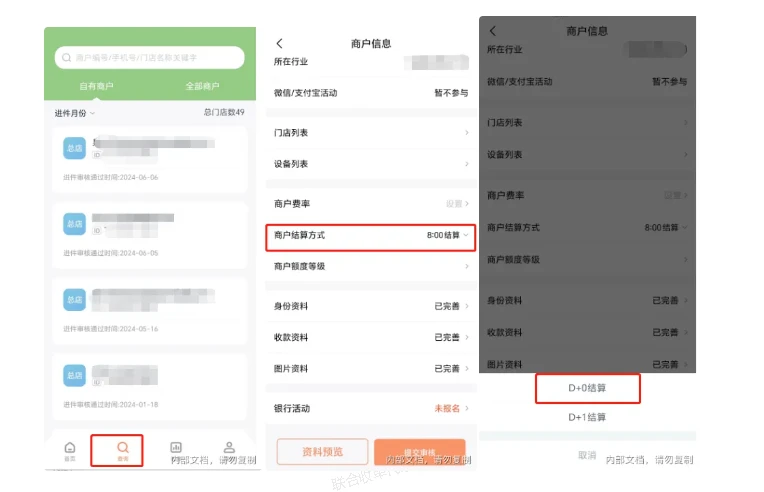Open merchant card approved 2024-06-06
The width and height of the screenshot is (764, 492).
click(150, 159)
